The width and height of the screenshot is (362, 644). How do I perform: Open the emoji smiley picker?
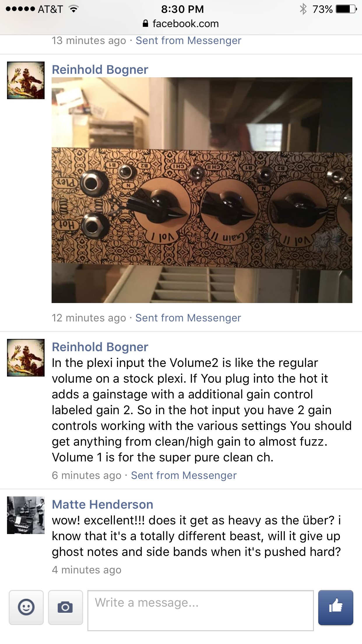(26, 608)
